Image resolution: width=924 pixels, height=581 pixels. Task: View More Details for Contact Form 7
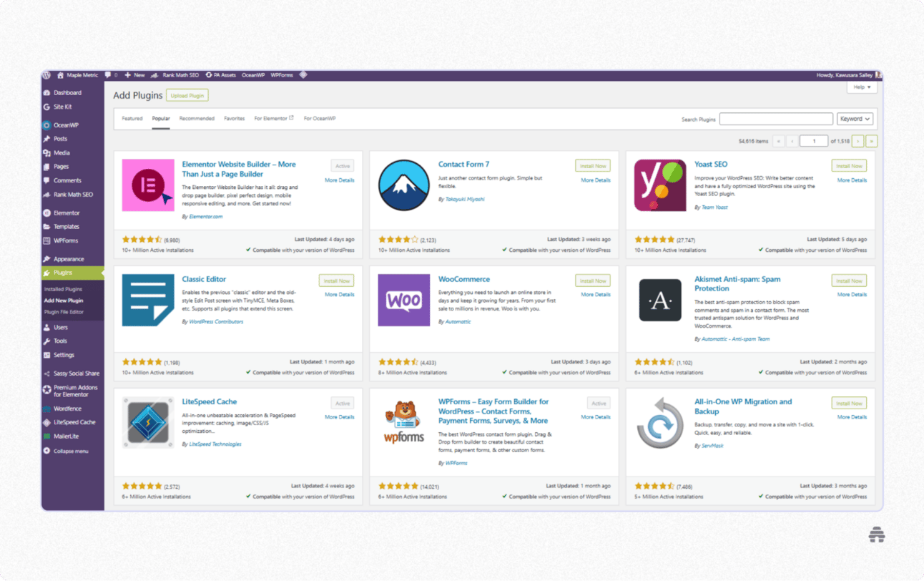595,180
